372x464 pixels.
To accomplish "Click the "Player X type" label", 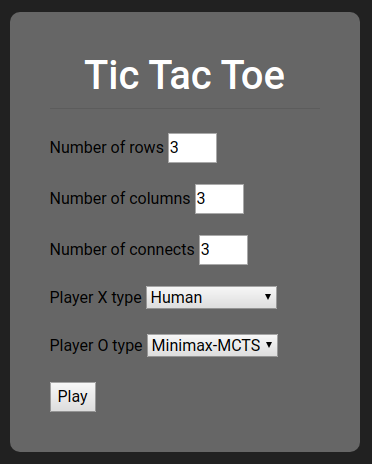I will click(x=96, y=298).
